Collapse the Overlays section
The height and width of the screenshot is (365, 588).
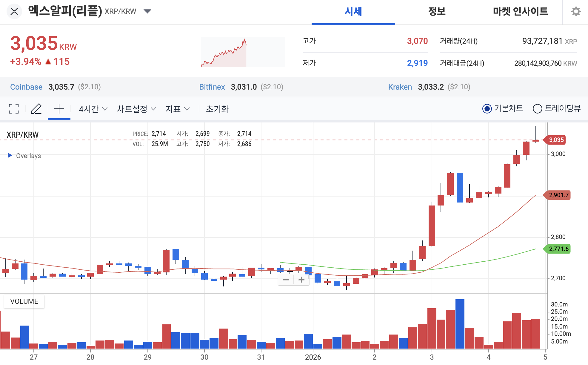pyautogui.click(x=10, y=155)
